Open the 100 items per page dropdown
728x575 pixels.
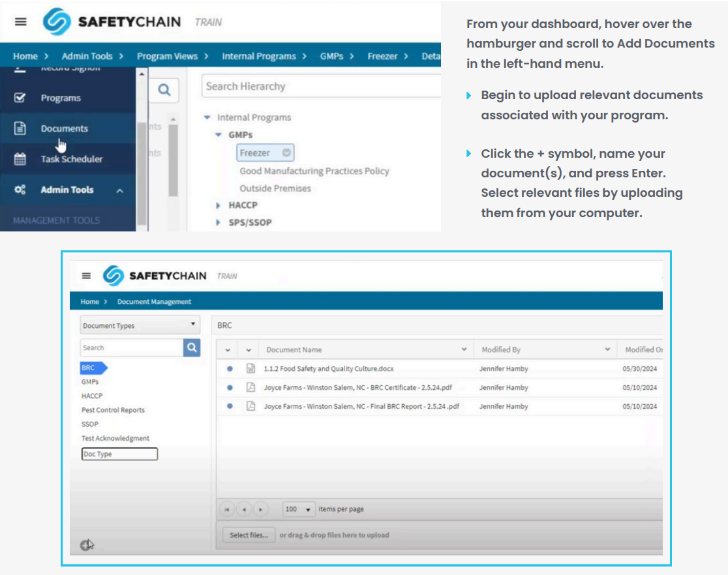click(299, 509)
